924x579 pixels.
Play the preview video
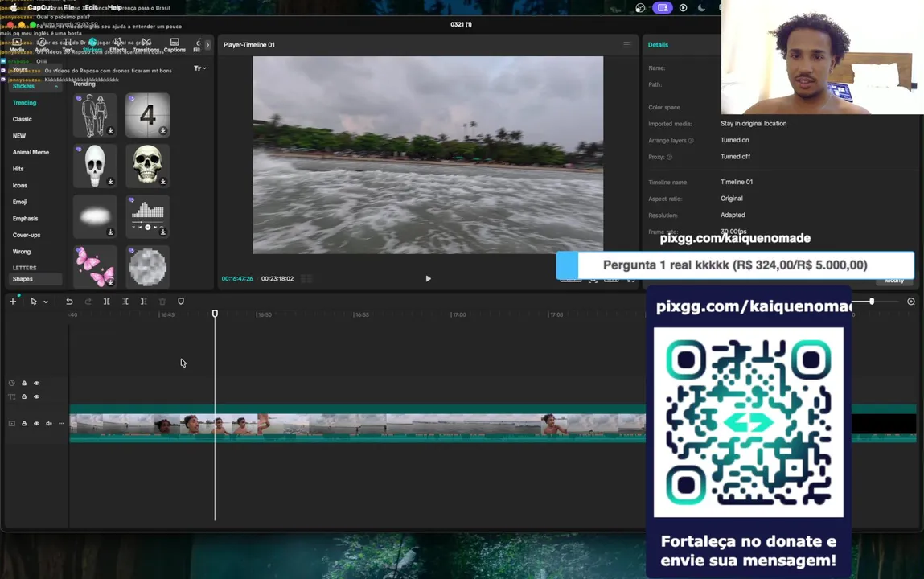[429, 278]
